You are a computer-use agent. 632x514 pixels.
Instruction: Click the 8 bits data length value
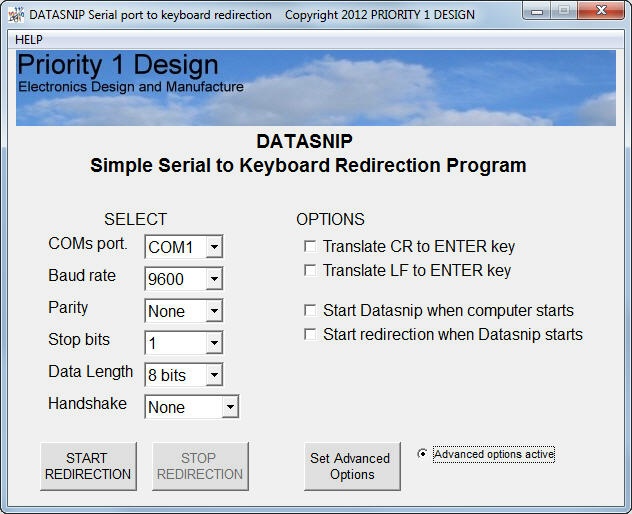(176, 375)
